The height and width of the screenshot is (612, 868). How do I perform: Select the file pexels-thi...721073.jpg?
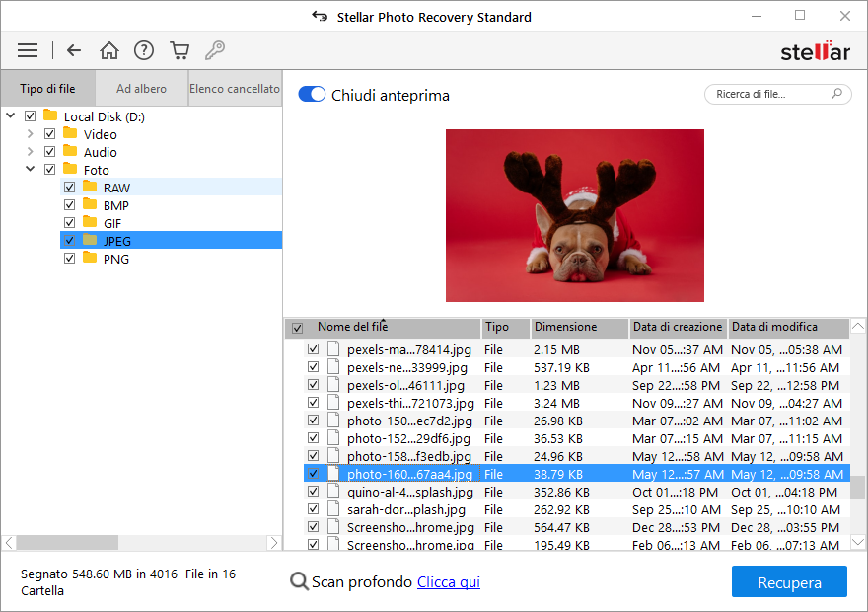(576, 403)
